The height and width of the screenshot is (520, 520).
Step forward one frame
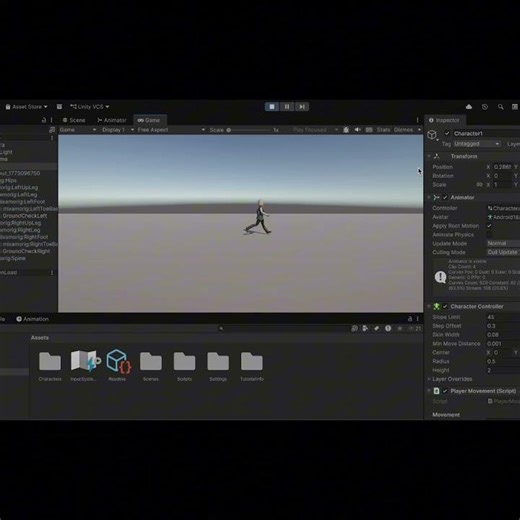(x=302, y=107)
